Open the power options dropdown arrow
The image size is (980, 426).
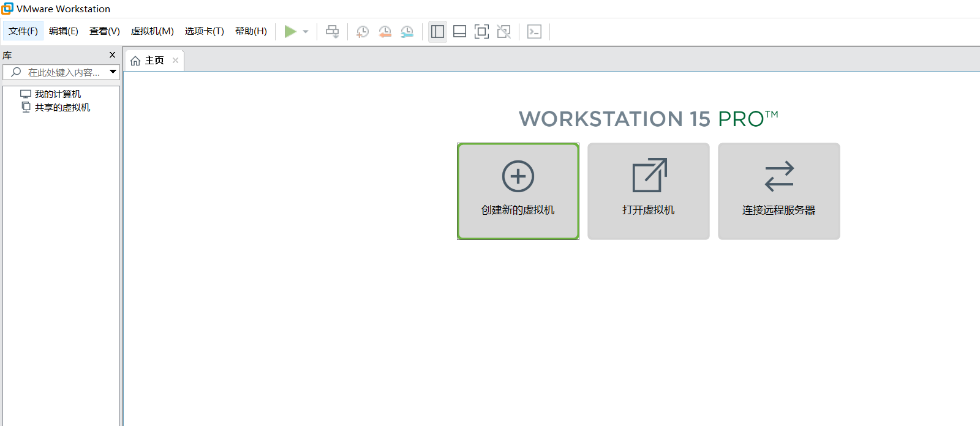[306, 32]
